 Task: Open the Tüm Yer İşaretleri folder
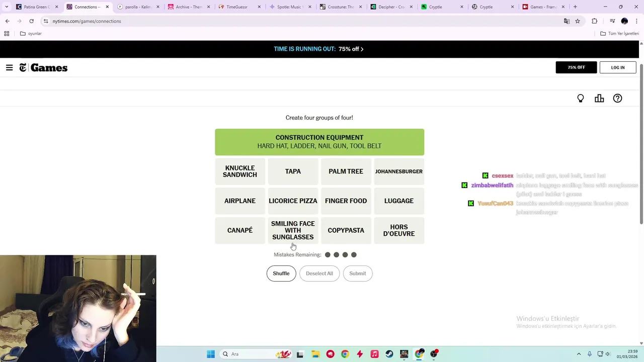[619, 34]
